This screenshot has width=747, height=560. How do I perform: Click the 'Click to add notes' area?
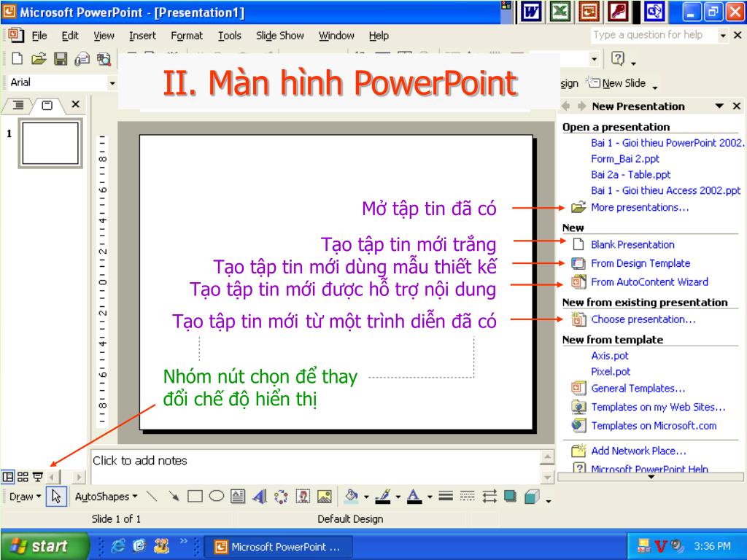click(315, 466)
